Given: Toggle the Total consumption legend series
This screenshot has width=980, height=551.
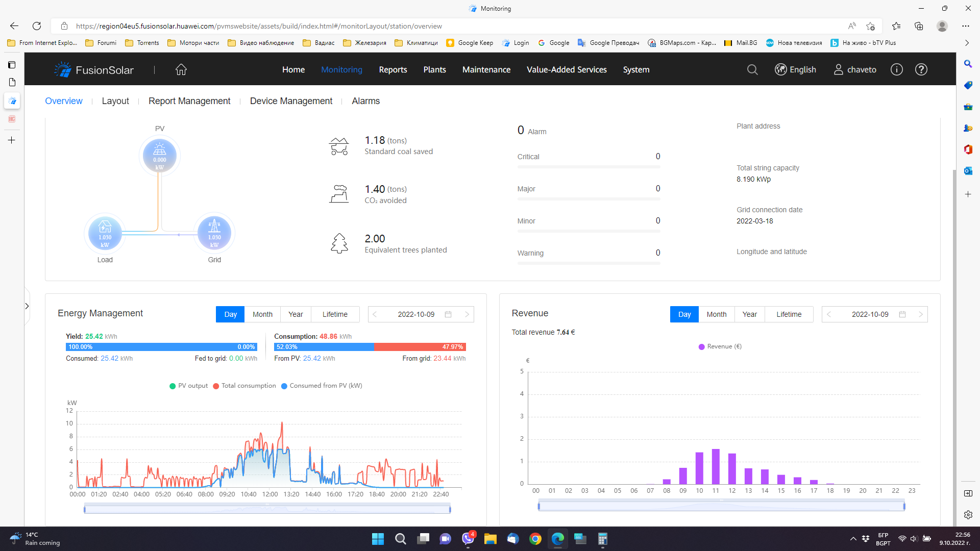Looking at the screenshot, I should point(244,386).
